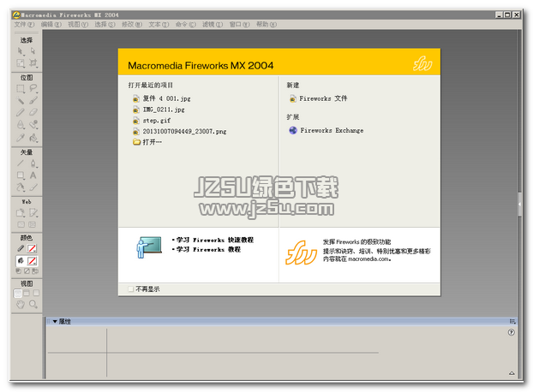Click the no stroke or fill button
The image size is (533, 392).
[27, 270]
